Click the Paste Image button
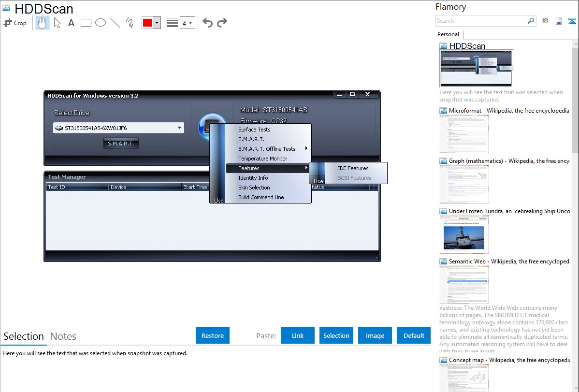The width and height of the screenshot is (579, 392). [375, 335]
